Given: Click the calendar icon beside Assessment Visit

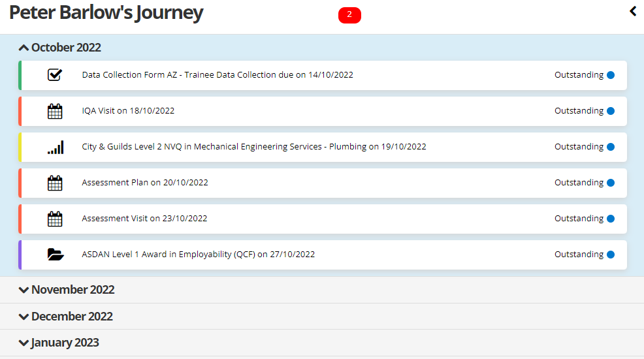Looking at the screenshot, I should click(x=55, y=219).
